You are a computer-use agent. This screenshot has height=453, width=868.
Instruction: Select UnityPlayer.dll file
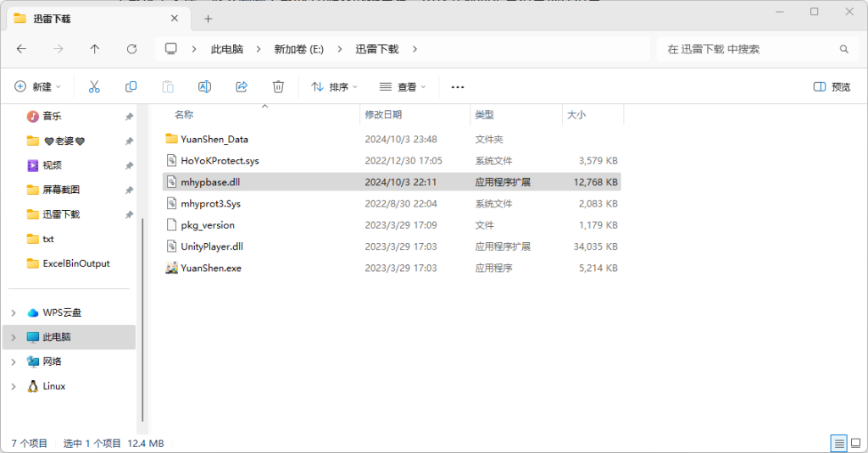(392, 246)
